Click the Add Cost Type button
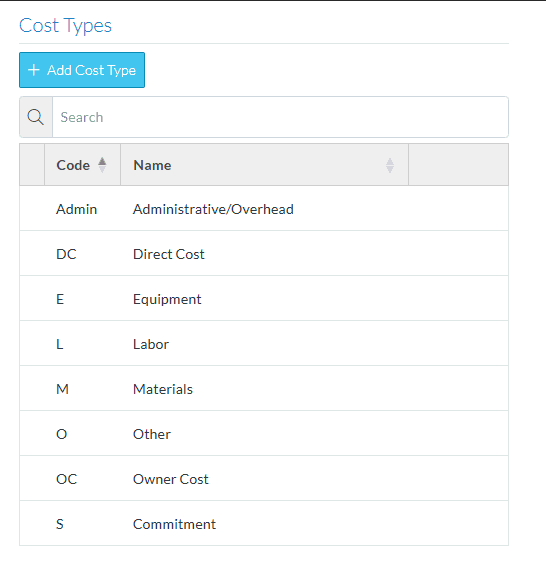This screenshot has width=546, height=584. tap(82, 70)
